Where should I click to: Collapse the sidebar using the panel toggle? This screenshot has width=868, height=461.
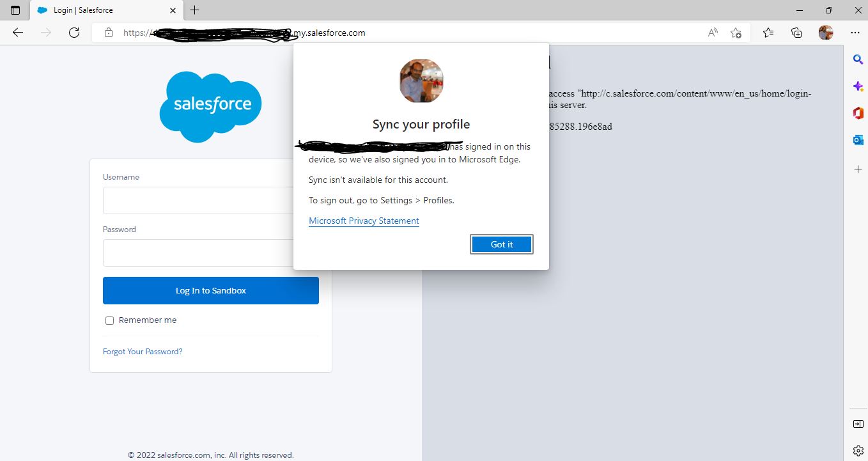pyautogui.click(x=858, y=423)
